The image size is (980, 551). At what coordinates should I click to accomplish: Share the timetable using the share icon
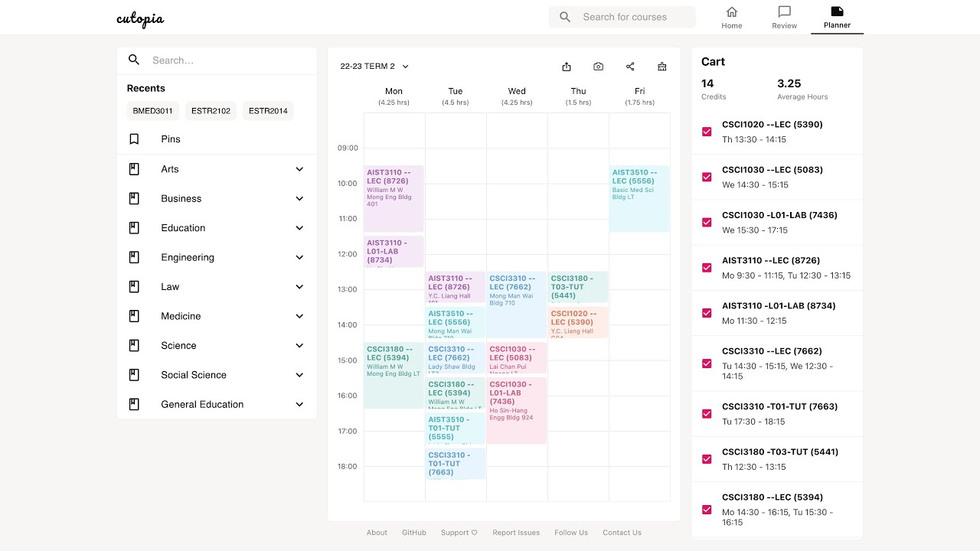(629, 67)
